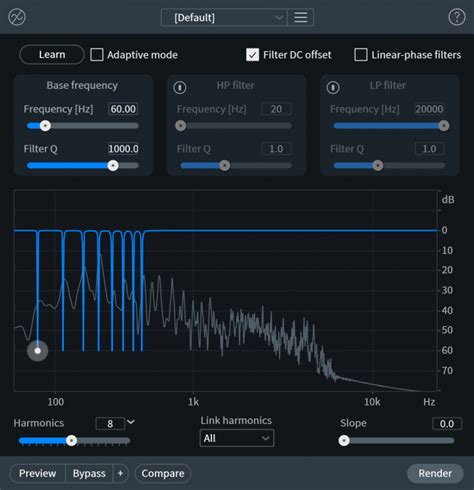Toggle the LP filter power icon

click(x=333, y=88)
